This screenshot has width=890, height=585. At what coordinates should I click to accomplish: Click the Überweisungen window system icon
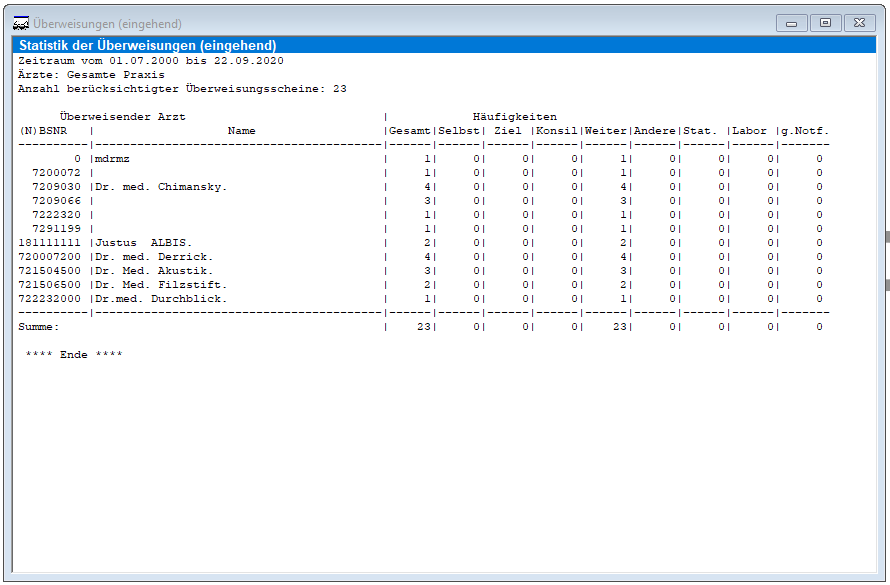pyautogui.click(x=20, y=23)
